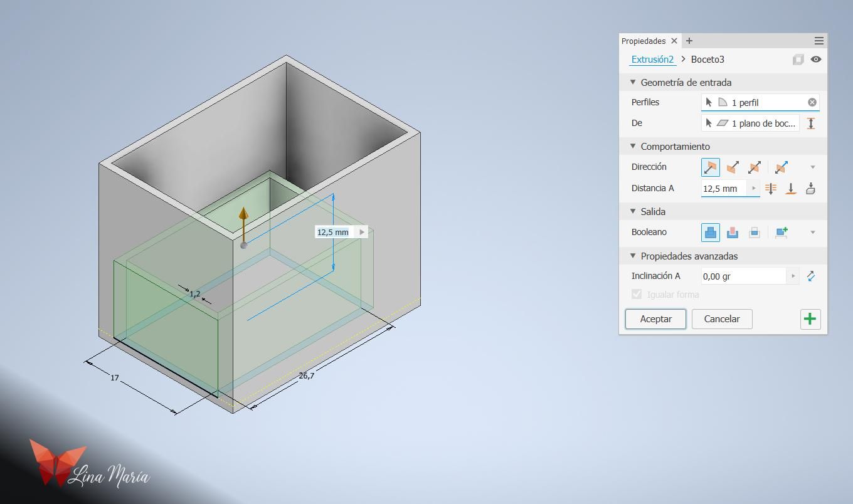Close the Propiedades panel tab
This screenshot has width=853, height=504.
click(x=674, y=41)
